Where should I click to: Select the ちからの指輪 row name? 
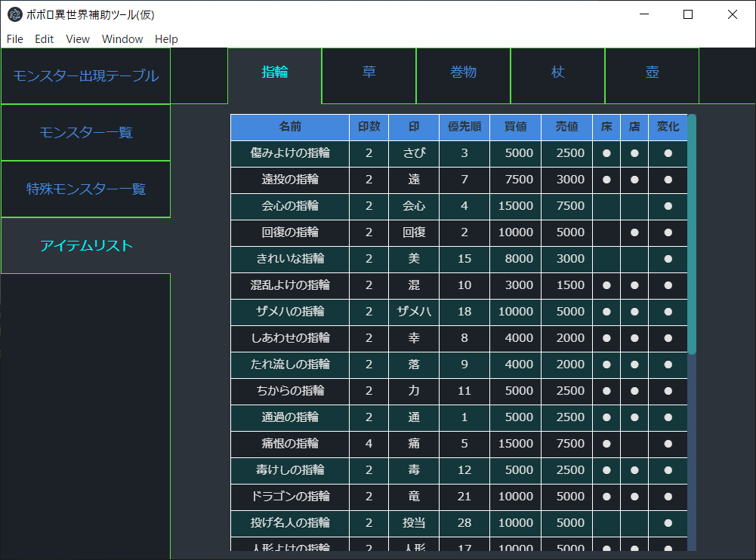pos(290,391)
